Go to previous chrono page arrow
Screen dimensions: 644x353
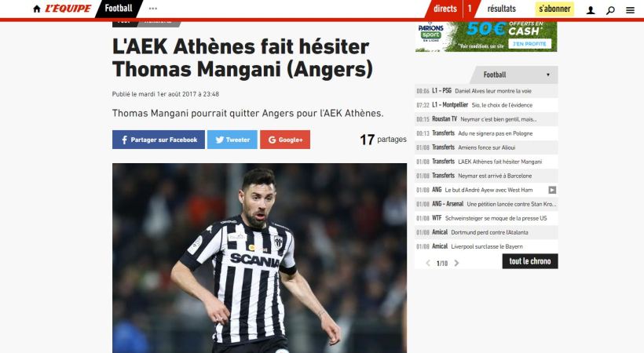(x=427, y=263)
